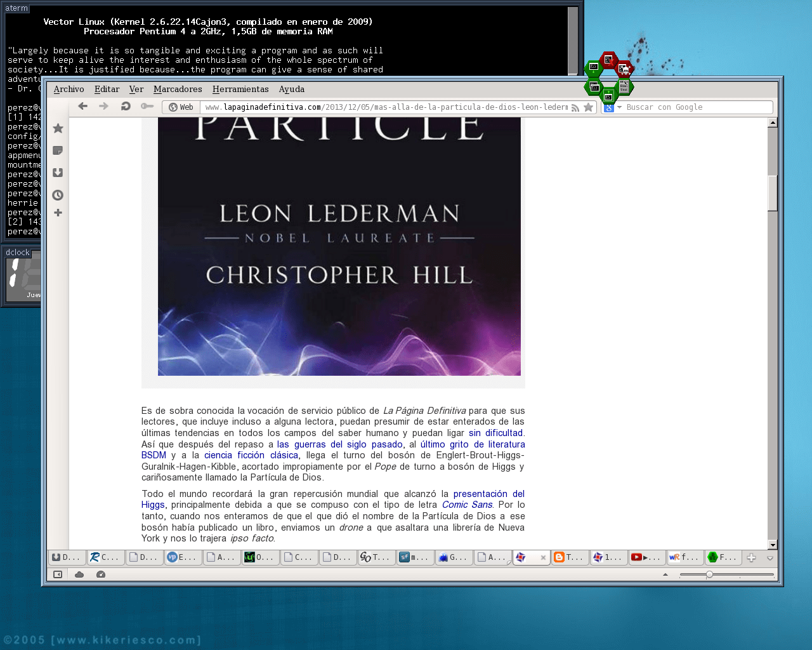
Task: Open the RSS feed icon in address bar
Action: click(575, 108)
